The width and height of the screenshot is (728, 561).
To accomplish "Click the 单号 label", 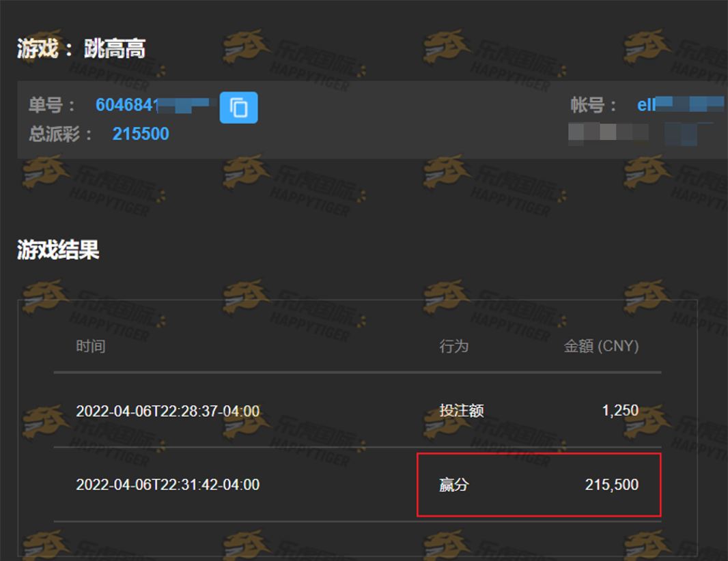I will click(x=51, y=105).
